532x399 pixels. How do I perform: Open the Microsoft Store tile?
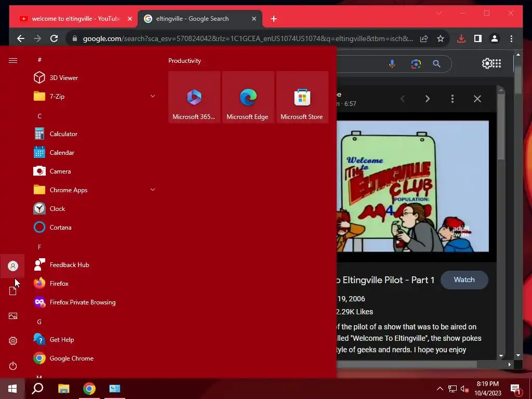[x=302, y=97]
